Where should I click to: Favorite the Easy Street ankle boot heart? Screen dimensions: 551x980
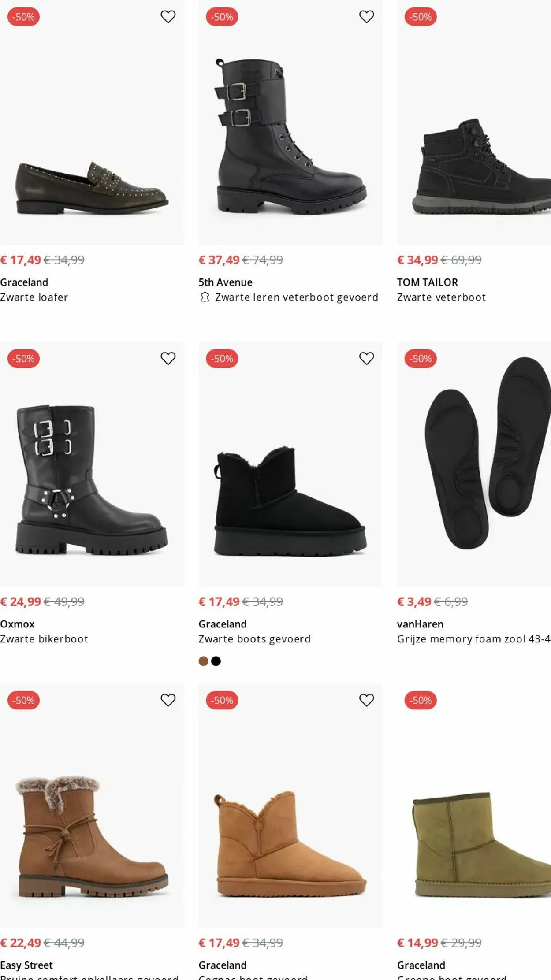[168, 700]
